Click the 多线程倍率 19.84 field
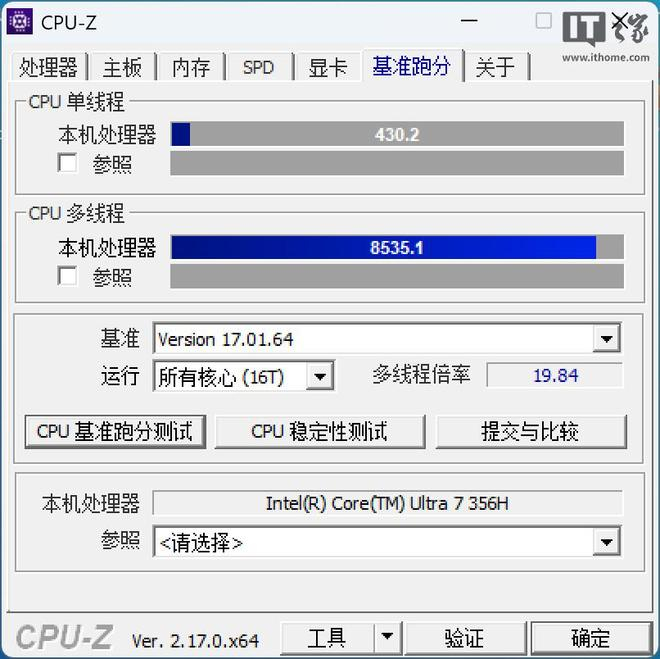This screenshot has height=659, width=660. 555,375
